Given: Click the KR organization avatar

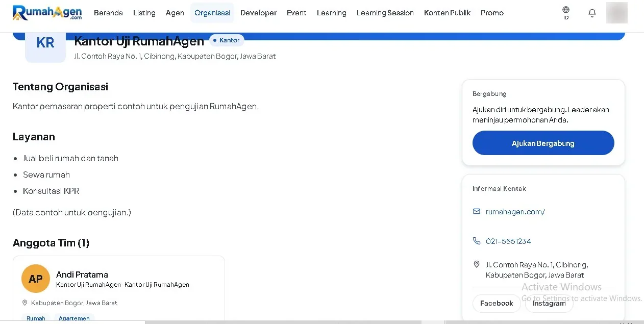Looking at the screenshot, I should (x=45, y=45).
